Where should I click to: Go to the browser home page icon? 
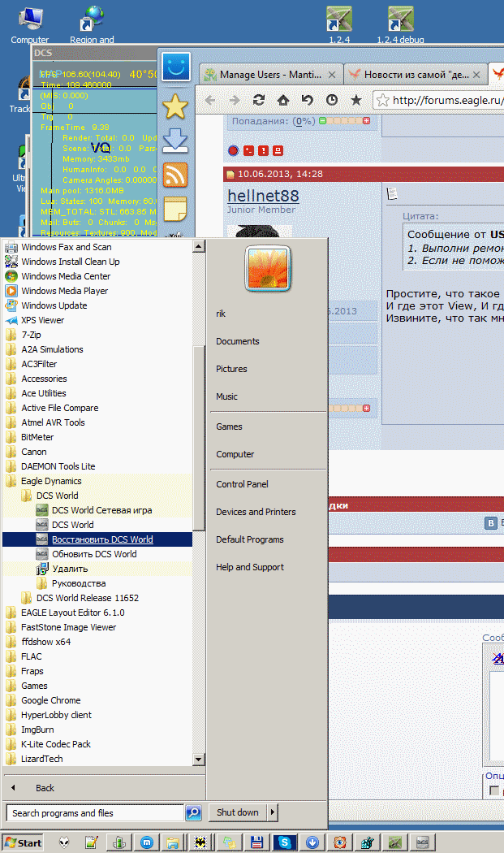[x=282, y=100]
